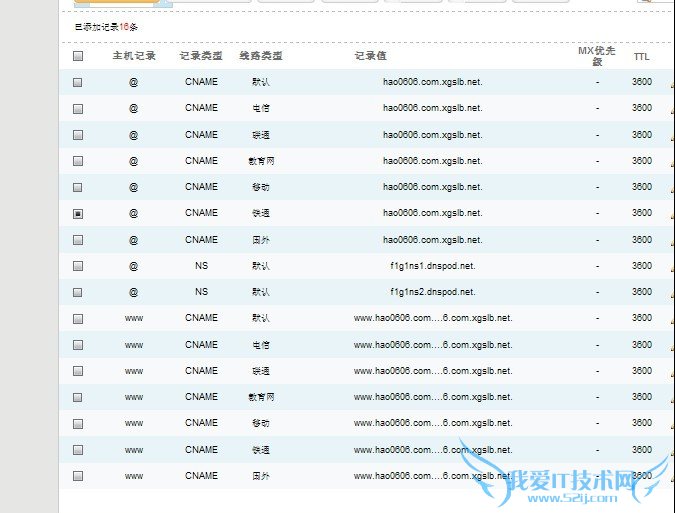Click TTL value 3600 of www 默认 record
Viewport: 675px width, 513px height.
pyautogui.click(x=641, y=318)
